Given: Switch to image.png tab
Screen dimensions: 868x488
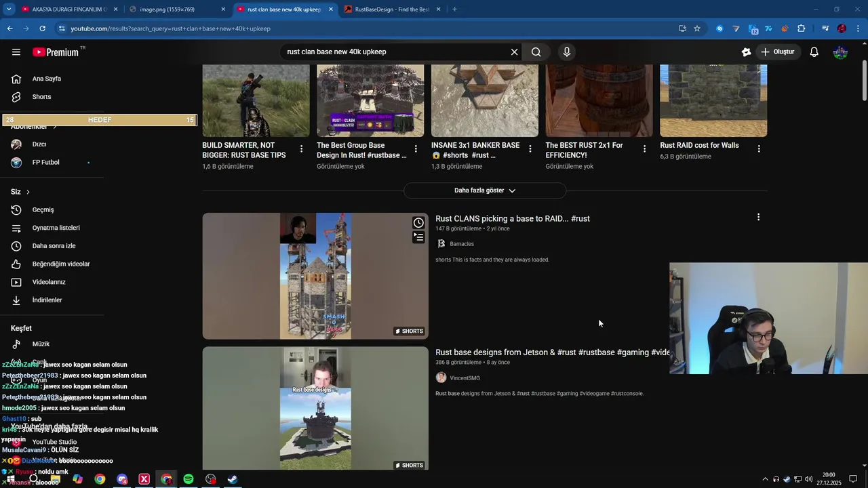Looking at the screenshot, I should pyautogui.click(x=177, y=9).
